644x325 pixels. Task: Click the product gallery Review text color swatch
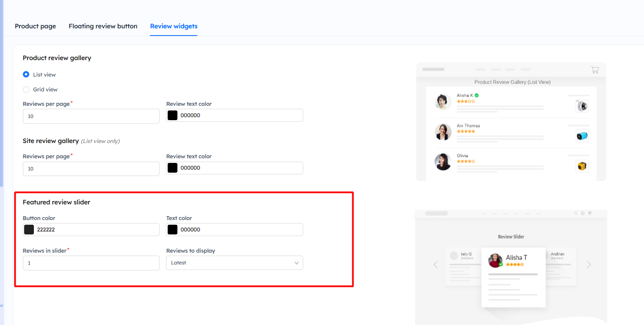(172, 116)
